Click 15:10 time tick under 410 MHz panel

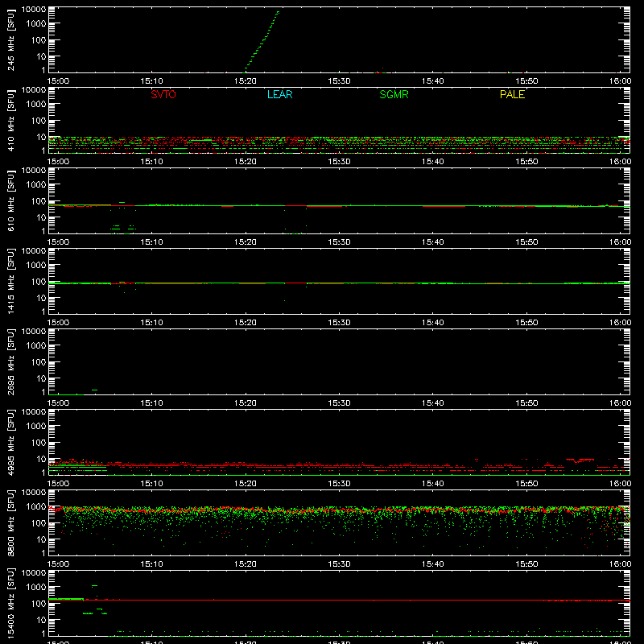tap(151, 162)
